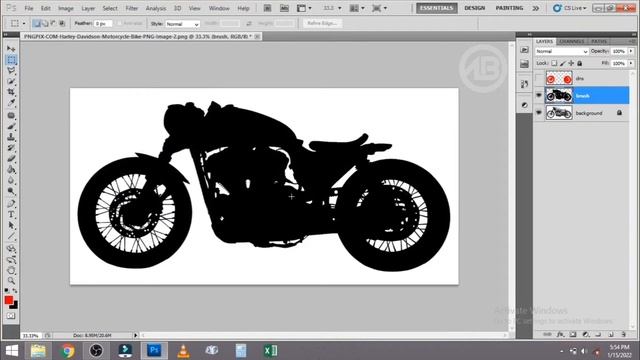Image resolution: width=640 pixels, height=360 pixels.
Task: Open the Adjustments panel icon in the dock
Action: pyautogui.click(x=524, y=105)
